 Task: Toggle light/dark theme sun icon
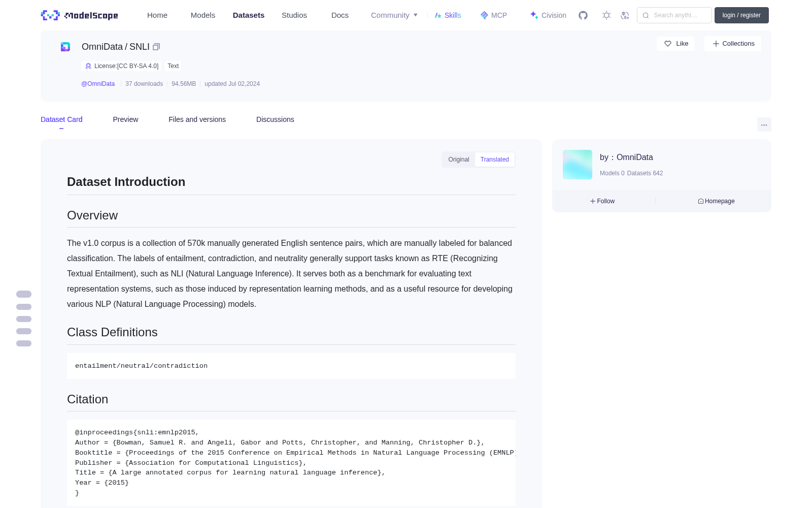coord(606,15)
